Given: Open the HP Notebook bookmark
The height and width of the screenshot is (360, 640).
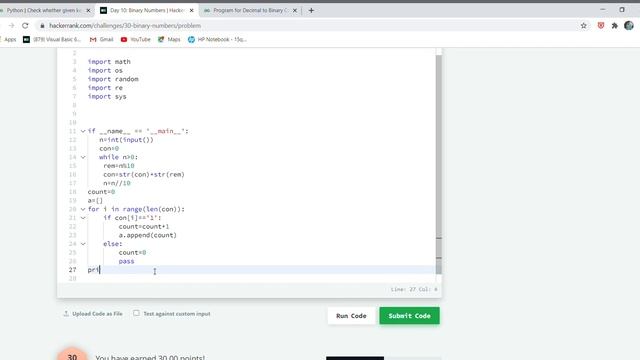Looking at the screenshot, I should click(x=217, y=40).
